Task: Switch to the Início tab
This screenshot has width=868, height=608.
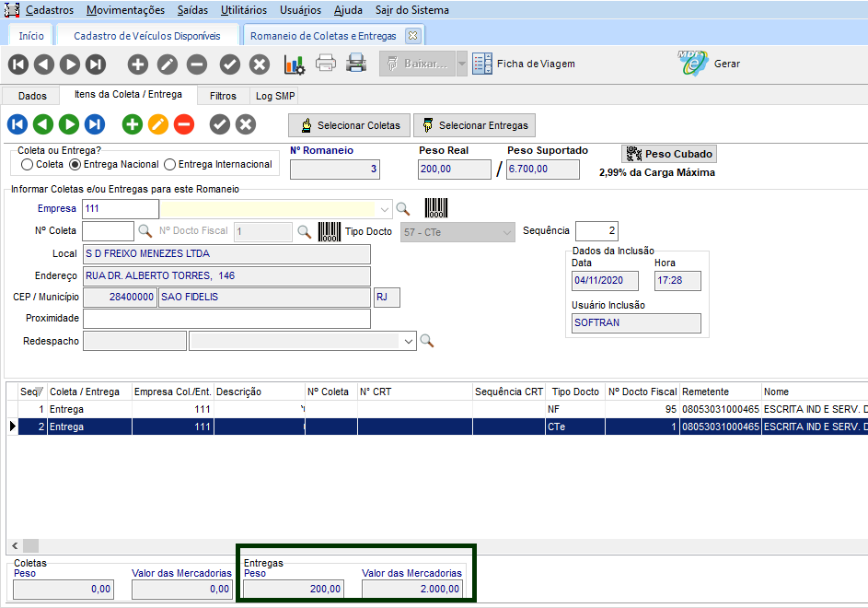Action: 31,36
